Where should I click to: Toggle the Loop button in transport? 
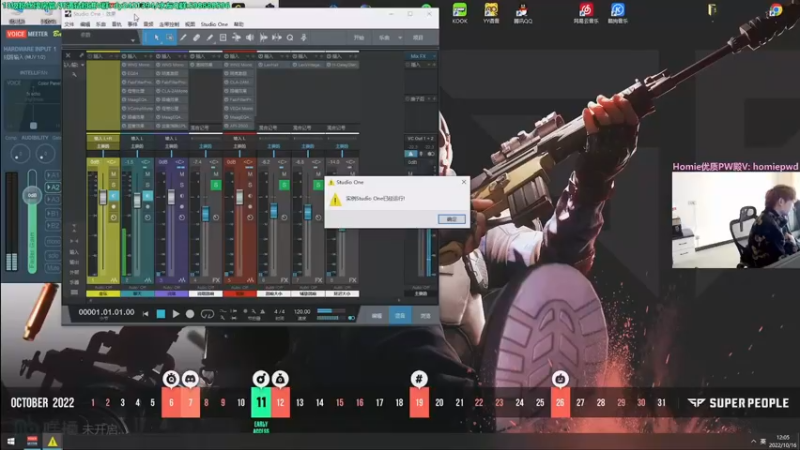[x=207, y=314]
